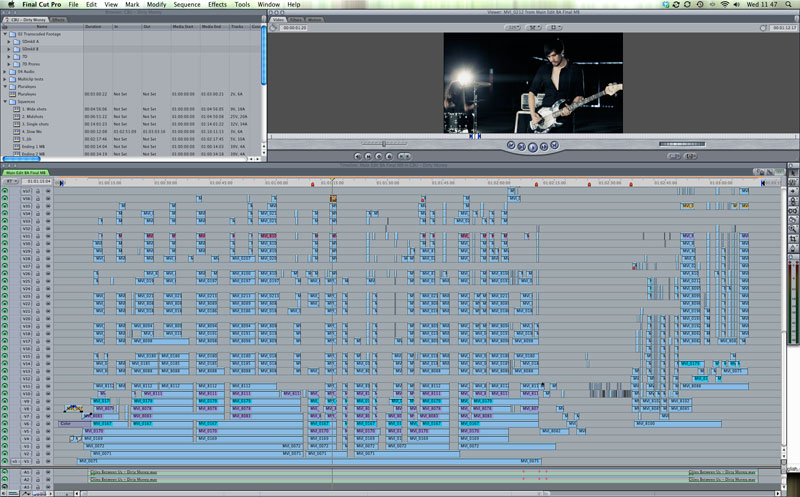Click the Recent Clips button in Viewer
Screen dimensions: 800x497
(674, 156)
